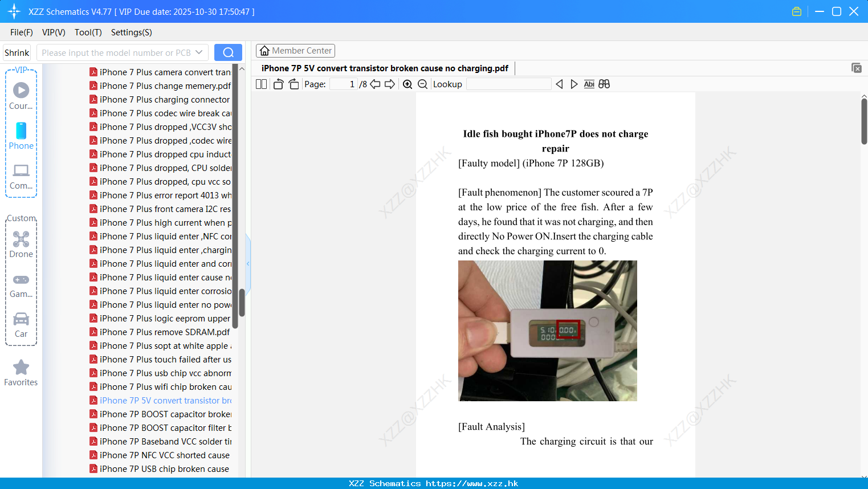Click the yellow briefcase icon in title bar
This screenshot has width=868, height=489.
[x=797, y=11]
